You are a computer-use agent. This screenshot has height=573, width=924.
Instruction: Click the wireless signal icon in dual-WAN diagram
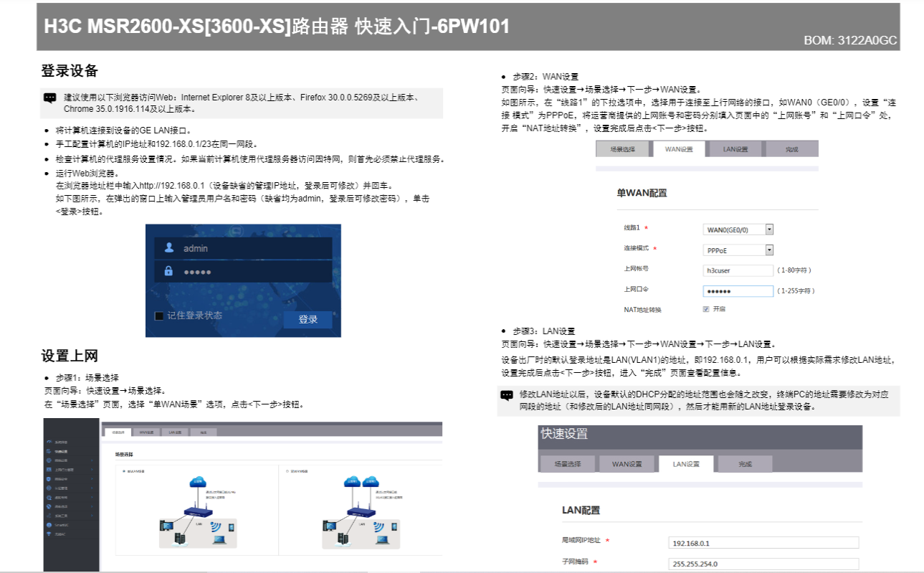[378, 526]
